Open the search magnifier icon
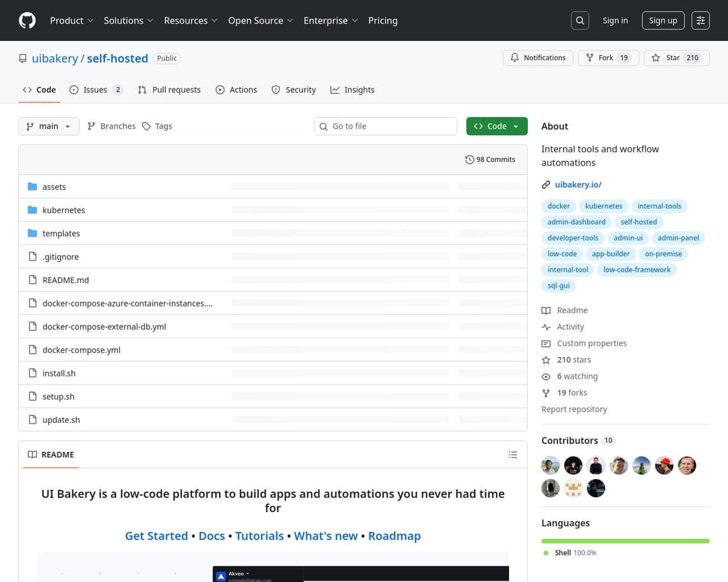This screenshot has width=728, height=582. (580, 20)
